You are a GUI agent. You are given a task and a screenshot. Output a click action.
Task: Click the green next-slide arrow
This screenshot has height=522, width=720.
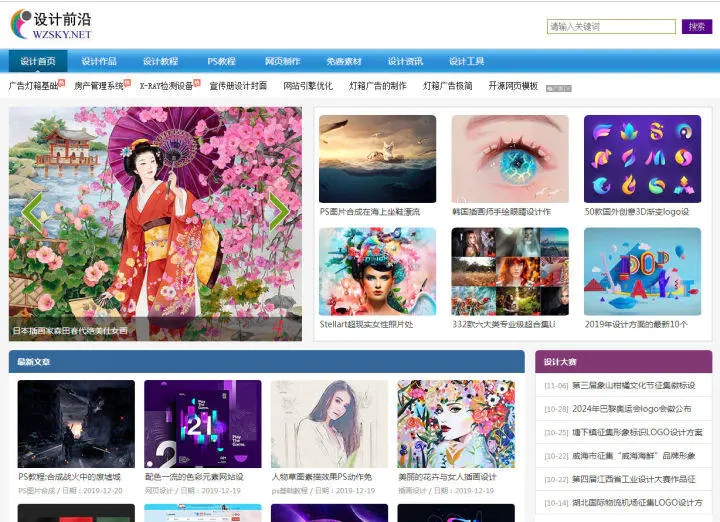click(279, 211)
